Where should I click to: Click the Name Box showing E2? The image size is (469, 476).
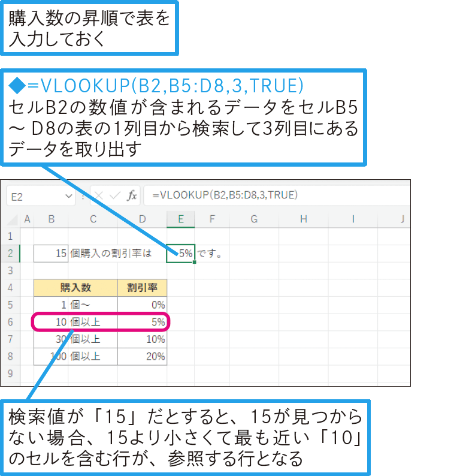[x=41, y=197]
